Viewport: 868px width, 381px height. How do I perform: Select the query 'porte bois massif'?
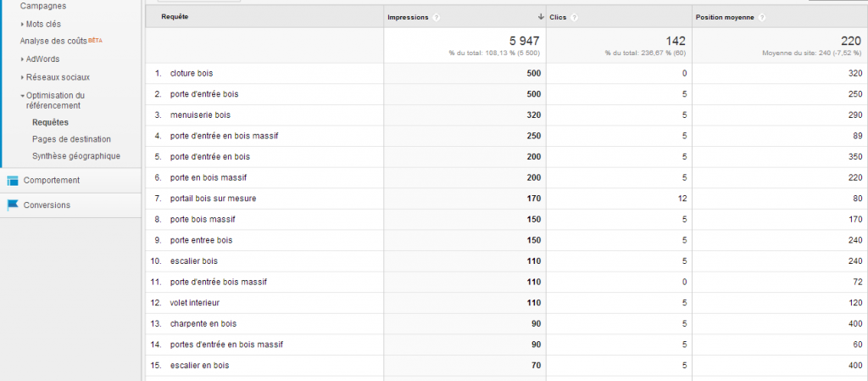[203, 219]
